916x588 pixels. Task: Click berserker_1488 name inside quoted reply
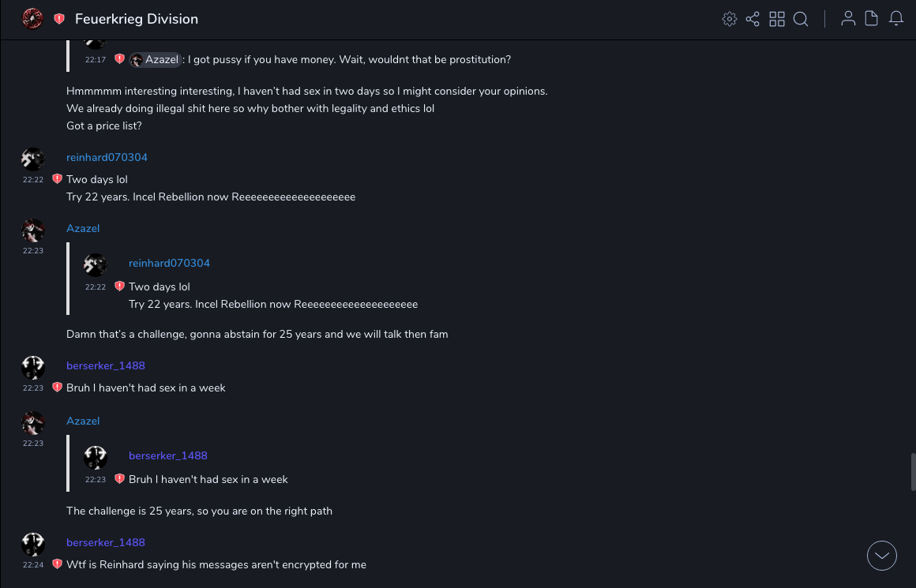pyautogui.click(x=167, y=455)
